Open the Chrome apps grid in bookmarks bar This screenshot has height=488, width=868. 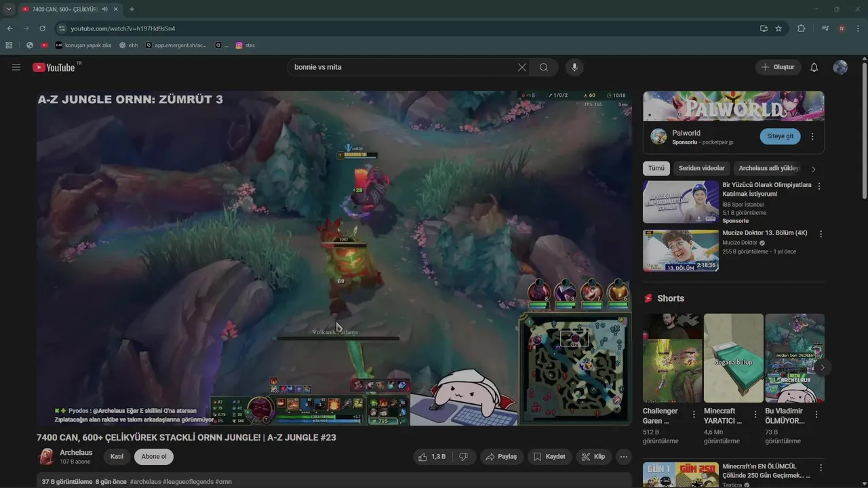click(x=9, y=45)
